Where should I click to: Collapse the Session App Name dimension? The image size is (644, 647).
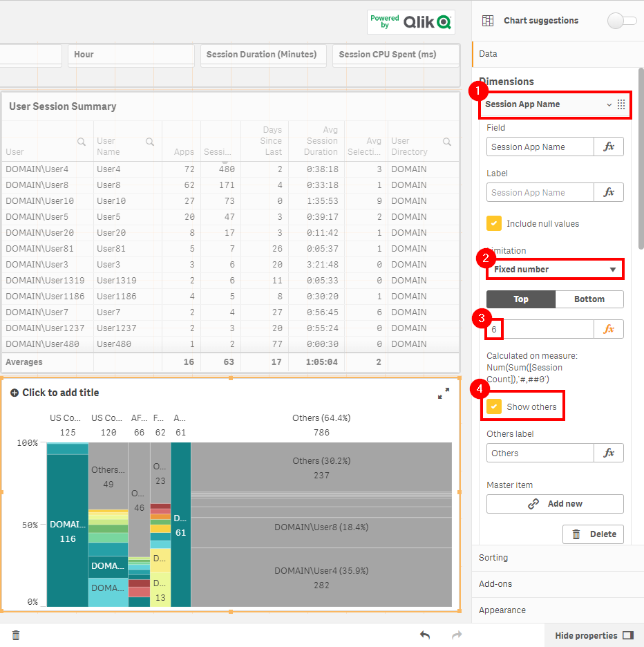pyautogui.click(x=609, y=104)
